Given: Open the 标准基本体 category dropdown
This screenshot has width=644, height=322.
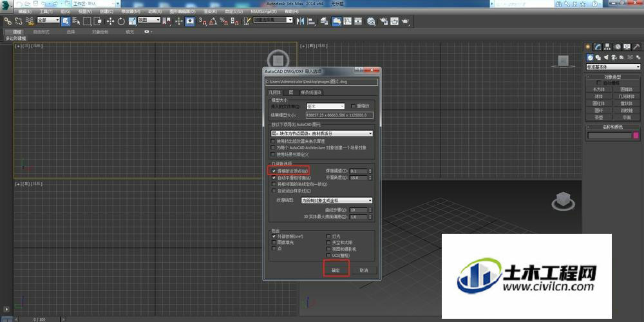Looking at the screenshot, I should pos(613,67).
